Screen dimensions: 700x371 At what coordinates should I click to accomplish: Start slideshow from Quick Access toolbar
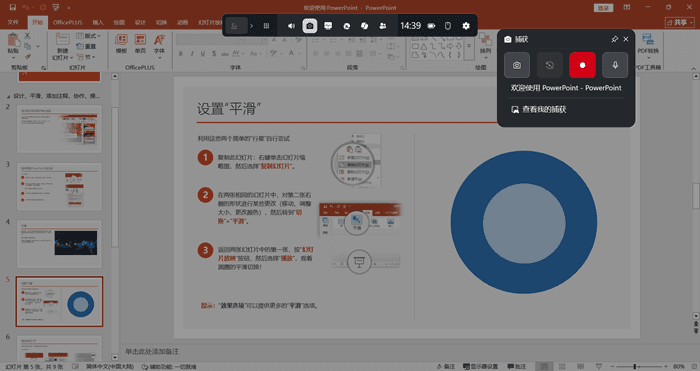pyautogui.click(x=56, y=8)
